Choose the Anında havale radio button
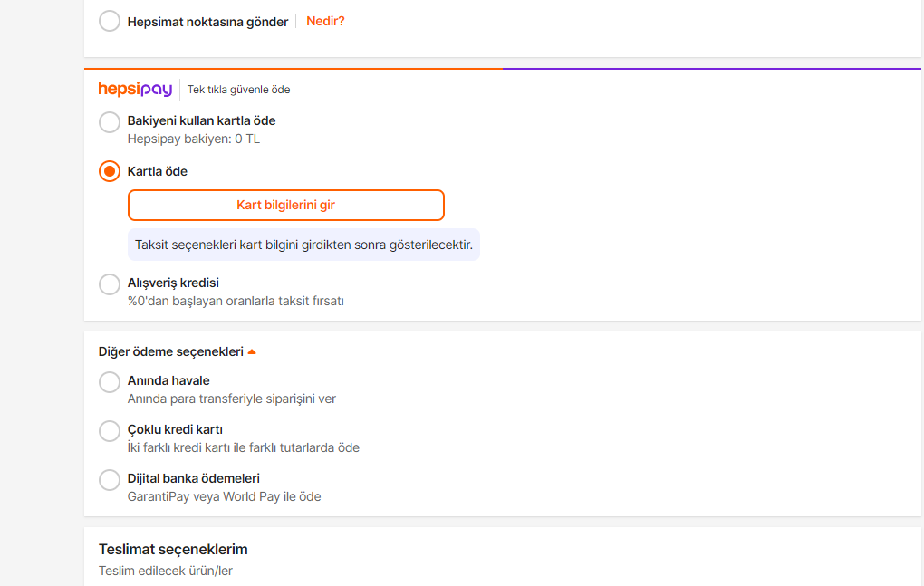Image resolution: width=924 pixels, height=586 pixels. click(x=110, y=382)
